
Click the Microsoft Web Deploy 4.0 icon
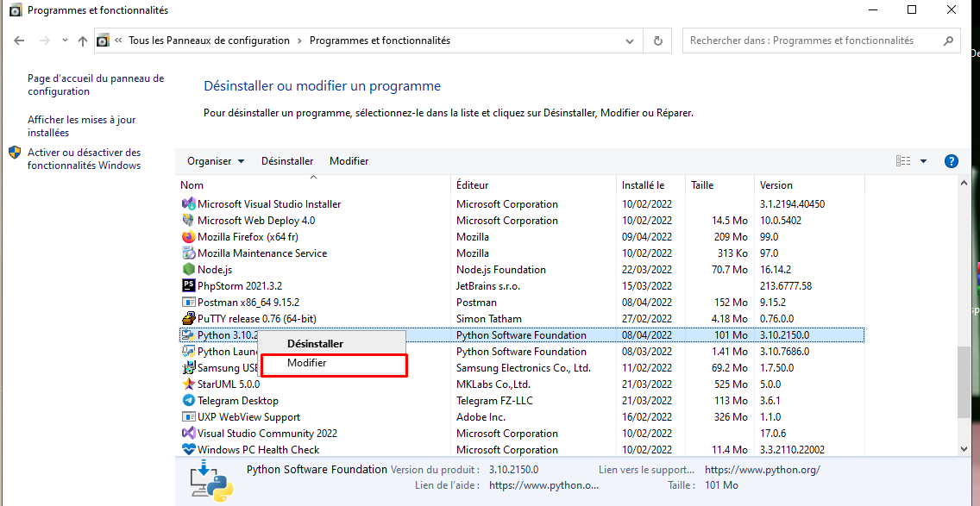click(188, 220)
